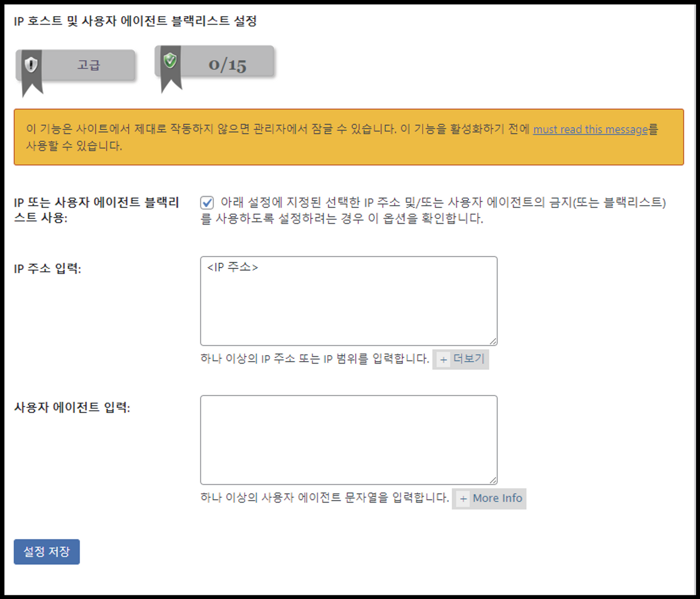Viewport: 700px width, 599px height.
Task: Open the 'must read this message' link
Action: pos(590,129)
